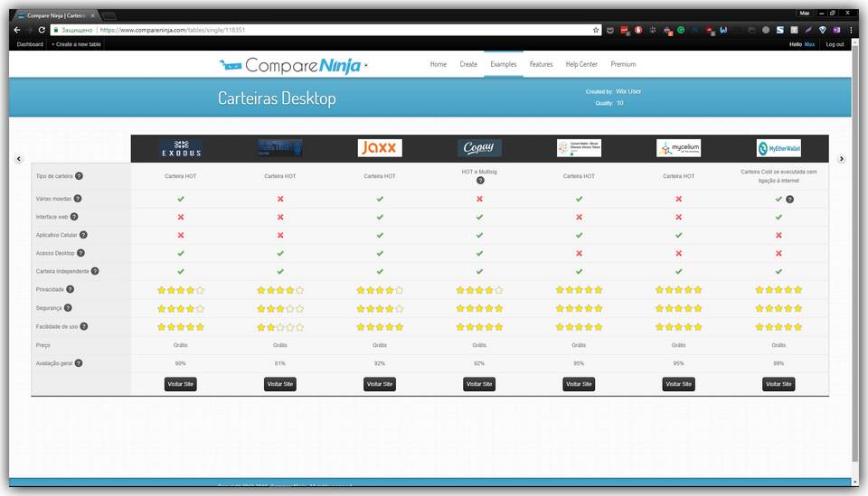
Task: Select the HOT e Multisig cell text
Action: point(479,172)
